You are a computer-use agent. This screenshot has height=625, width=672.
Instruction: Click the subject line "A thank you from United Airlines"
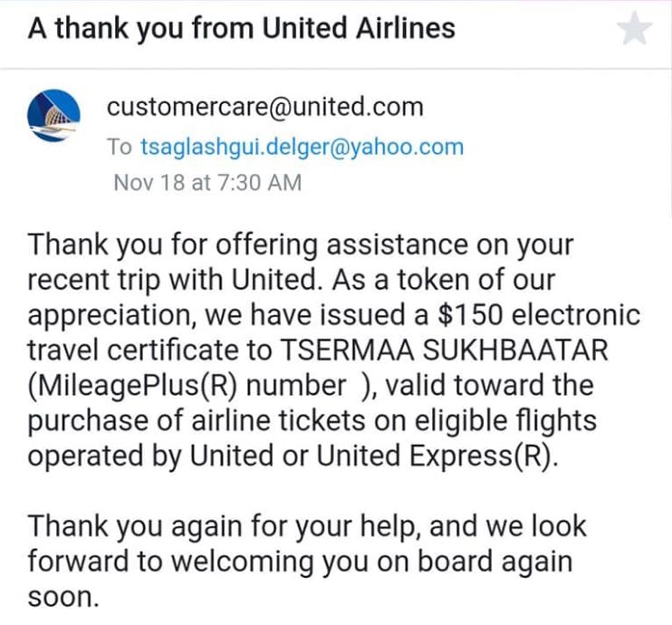click(x=241, y=30)
